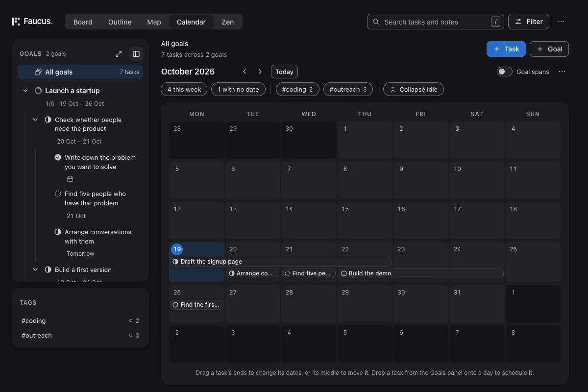Select today's date 19 in calendar

coord(177,249)
